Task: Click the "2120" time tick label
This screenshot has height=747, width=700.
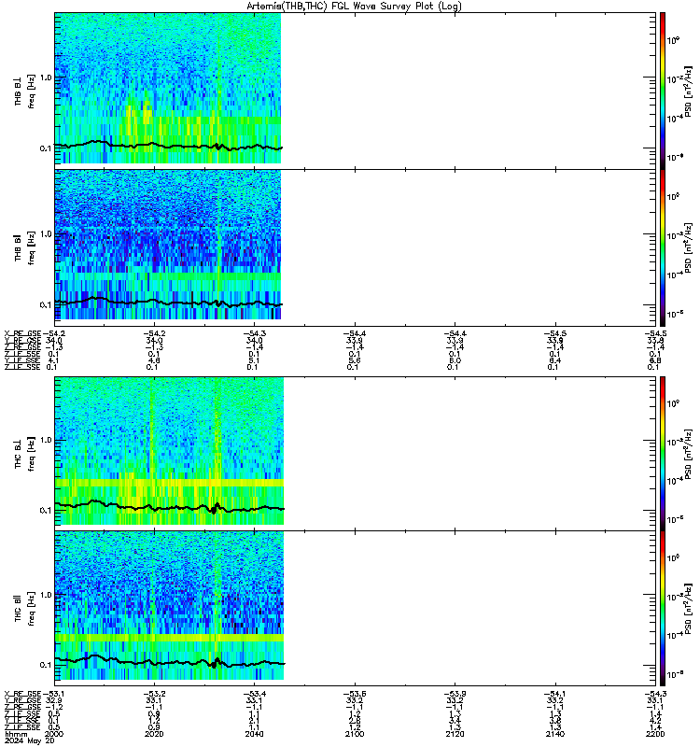Action: click(x=455, y=734)
